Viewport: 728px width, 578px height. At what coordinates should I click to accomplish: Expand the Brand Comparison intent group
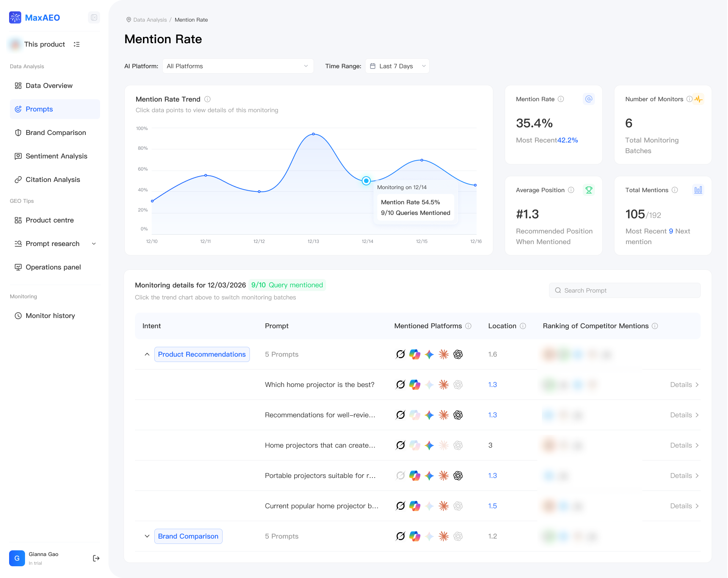tap(147, 536)
